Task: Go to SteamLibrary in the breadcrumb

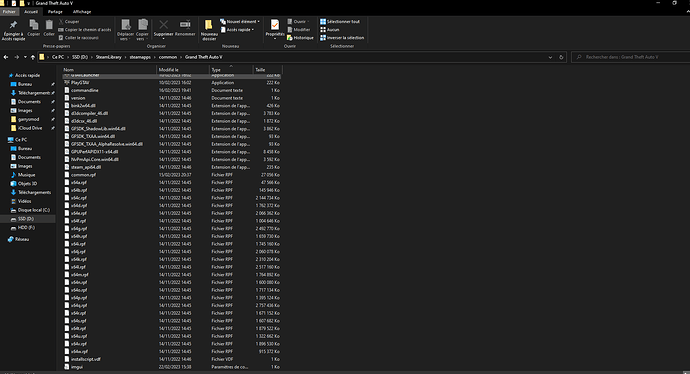Action: tap(109, 57)
